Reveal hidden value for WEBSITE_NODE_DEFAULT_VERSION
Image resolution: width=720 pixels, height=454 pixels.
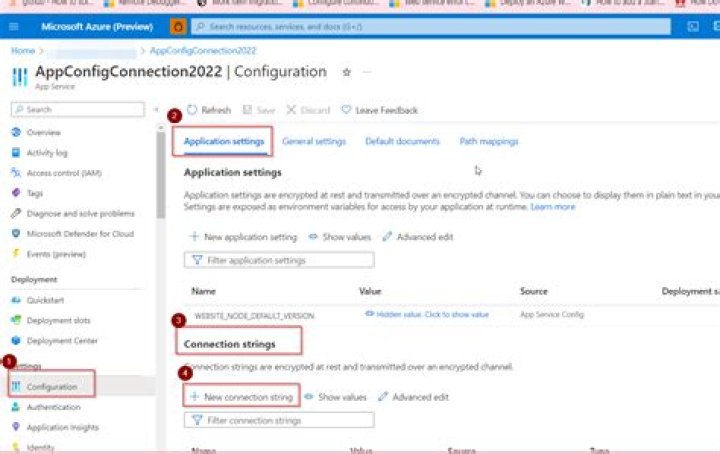[x=427, y=314]
